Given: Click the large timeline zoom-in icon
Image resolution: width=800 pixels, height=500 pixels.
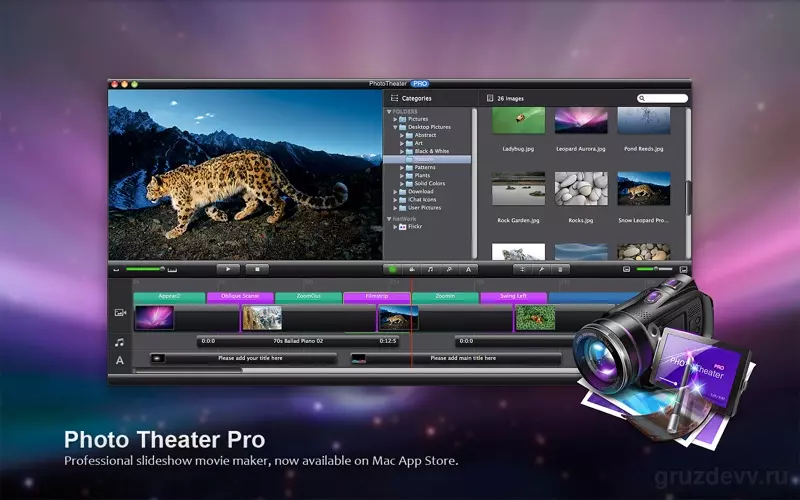Looking at the screenshot, I should coord(172,269).
